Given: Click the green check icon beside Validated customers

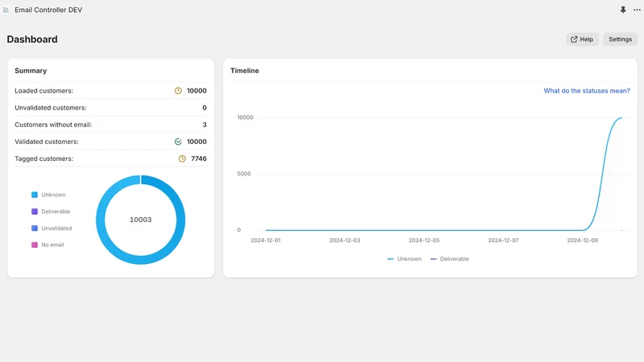Looking at the screenshot, I should (x=178, y=142).
